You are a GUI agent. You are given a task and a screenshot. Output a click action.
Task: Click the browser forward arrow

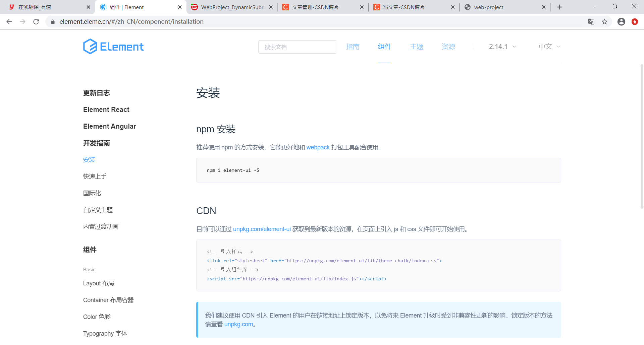pyautogui.click(x=22, y=22)
